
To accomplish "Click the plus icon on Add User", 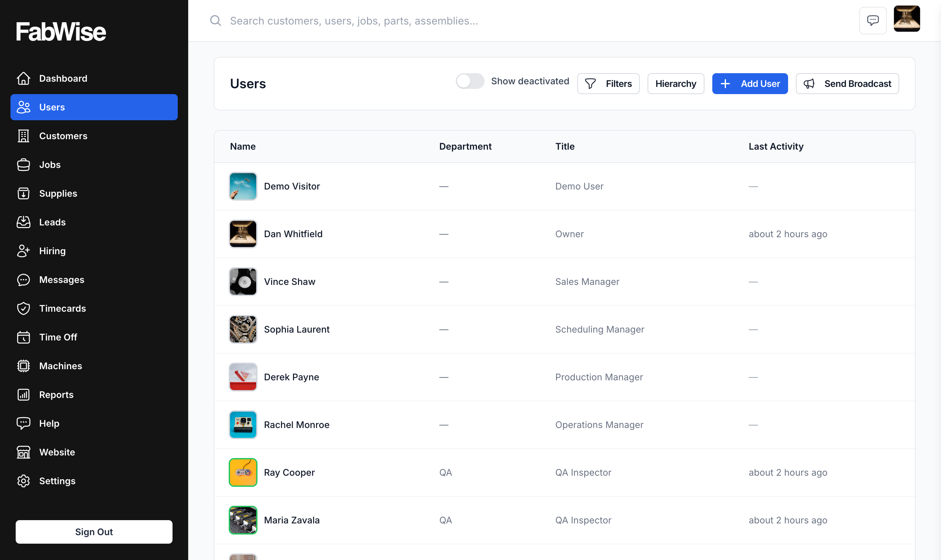I will click(725, 84).
